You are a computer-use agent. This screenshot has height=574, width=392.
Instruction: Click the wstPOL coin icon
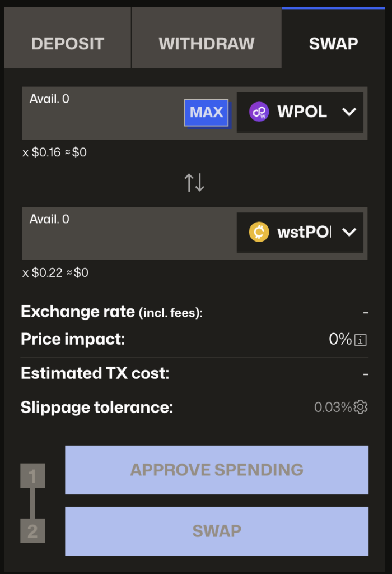[x=258, y=233]
